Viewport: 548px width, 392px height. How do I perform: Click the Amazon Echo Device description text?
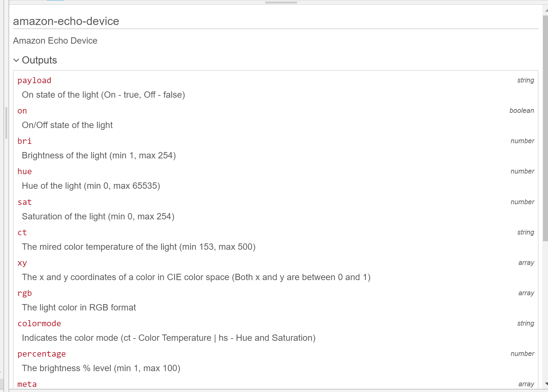[x=55, y=41]
